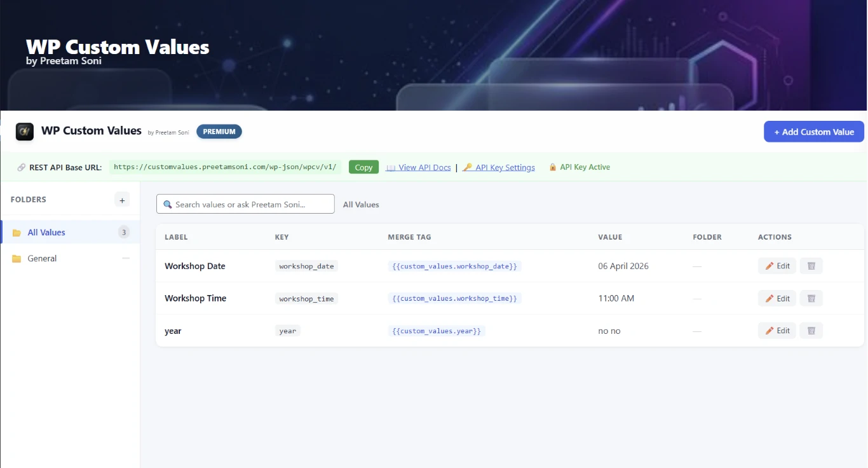Click the Add Custom Value button
The image size is (868, 468).
pyautogui.click(x=813, y=132)
